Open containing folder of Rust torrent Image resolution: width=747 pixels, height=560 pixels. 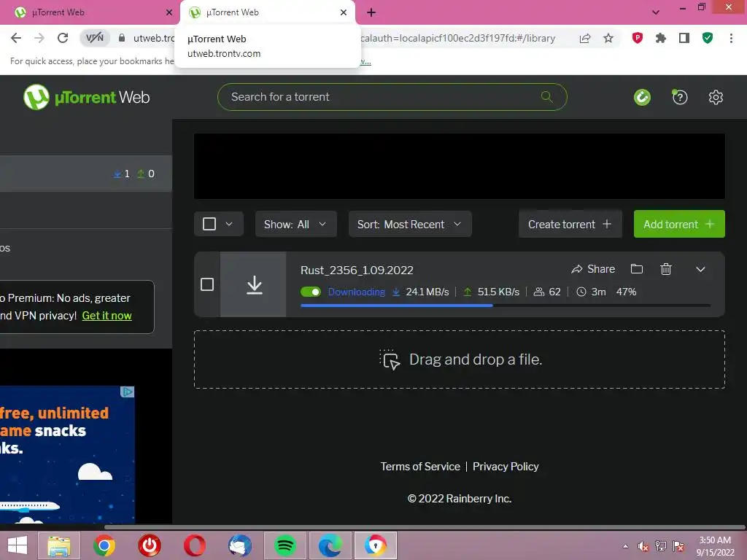coord(636,269)
